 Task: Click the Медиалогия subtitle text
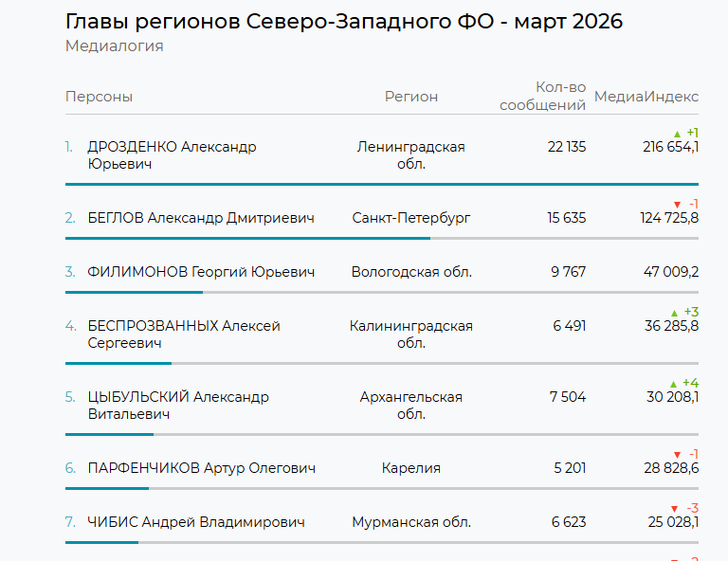click(x=115, y=45)
